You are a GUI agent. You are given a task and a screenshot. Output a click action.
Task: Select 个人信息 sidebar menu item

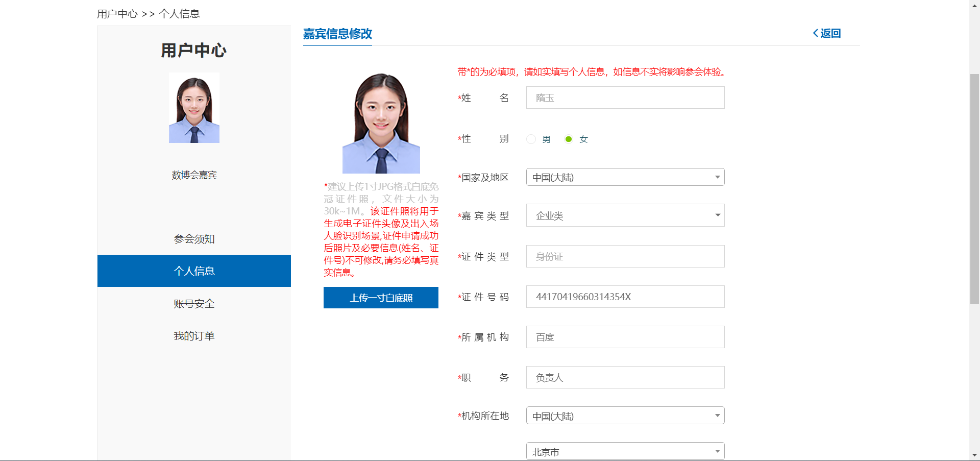click(194, 271)
